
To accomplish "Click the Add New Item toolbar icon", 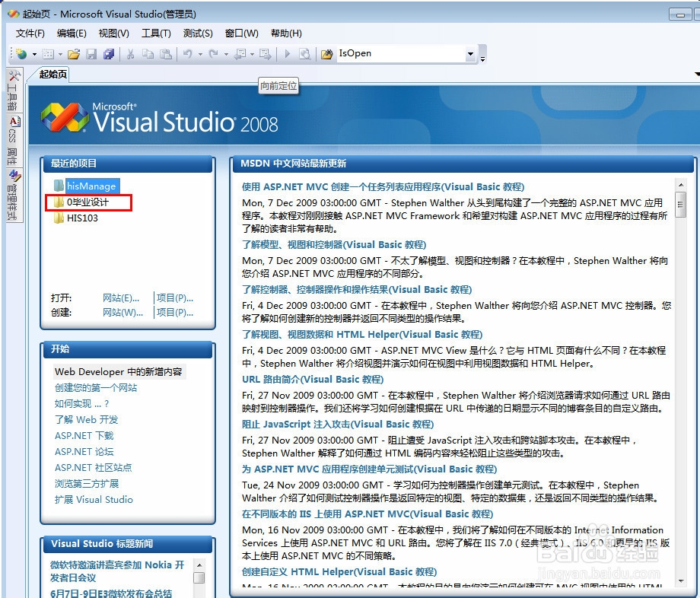I will pos(48,54).
